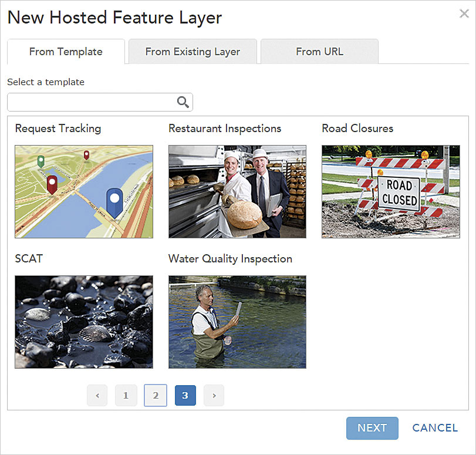This screenshot has width=476, height=455.
Task: Select page 3 in pagination
Action: click(185, 396)
